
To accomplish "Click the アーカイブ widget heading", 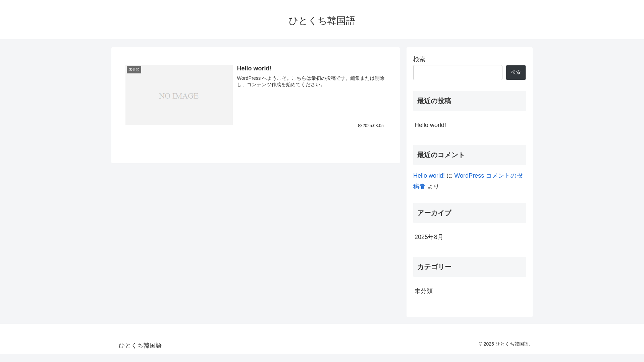I will pyautogui.click(x=469, y=213).
